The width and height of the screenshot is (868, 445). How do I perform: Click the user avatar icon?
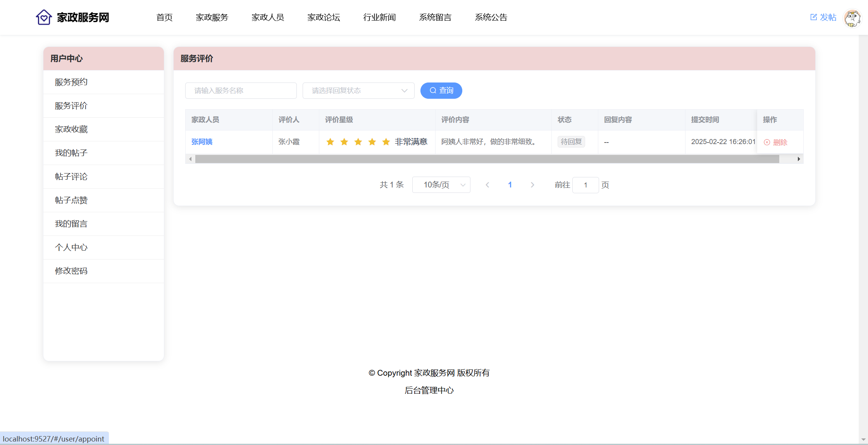click(852, 18)
